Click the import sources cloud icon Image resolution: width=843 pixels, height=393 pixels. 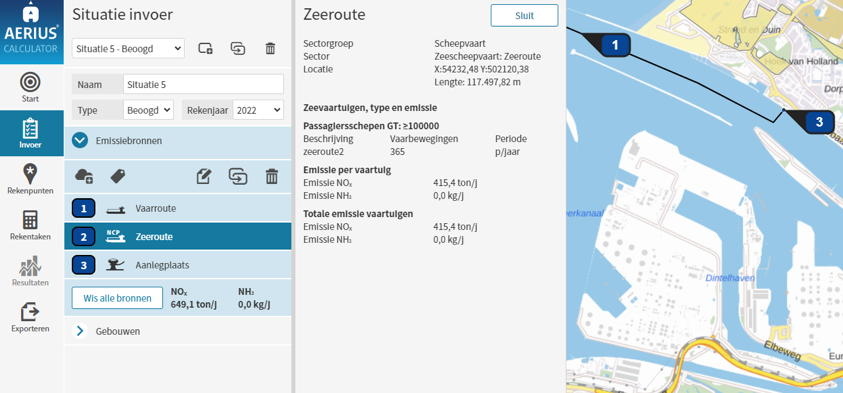tap(84, 176)
